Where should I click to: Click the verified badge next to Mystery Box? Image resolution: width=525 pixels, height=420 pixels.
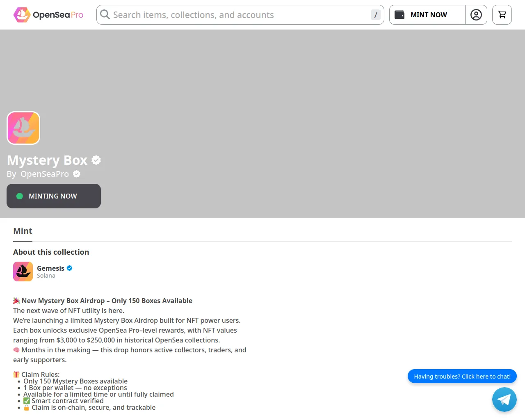(96, 160)
